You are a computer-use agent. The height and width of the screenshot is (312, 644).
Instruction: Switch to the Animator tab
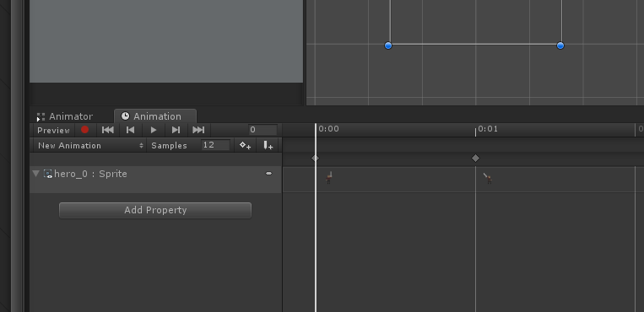pos(65,116)
